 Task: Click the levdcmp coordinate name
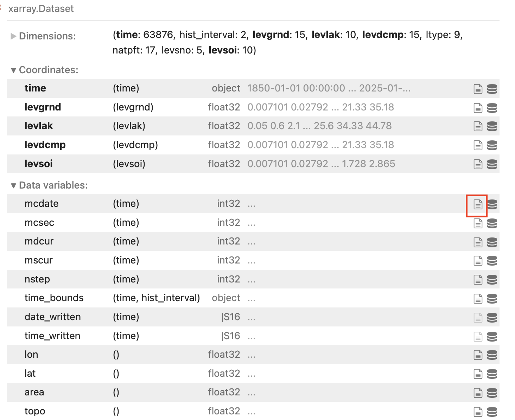pyautogui.click(x=45, y=145)
